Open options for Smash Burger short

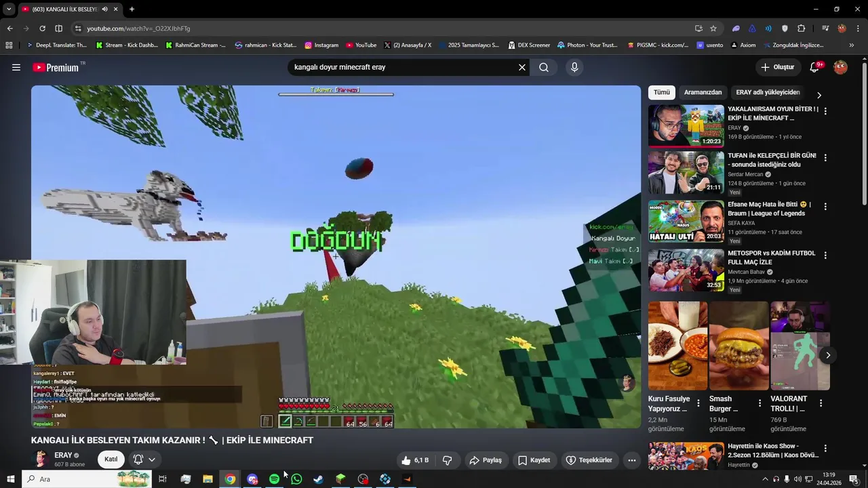[759, 403]
